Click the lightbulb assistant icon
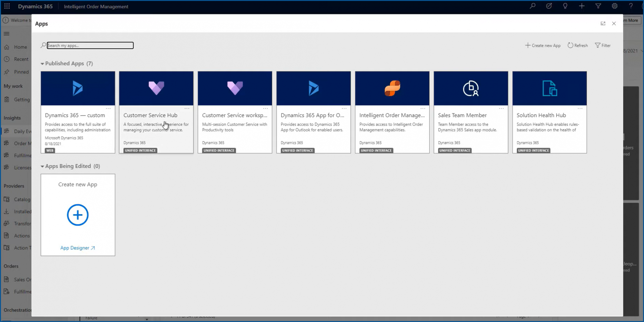The image size is (644, 322). (x=565, y=6)
